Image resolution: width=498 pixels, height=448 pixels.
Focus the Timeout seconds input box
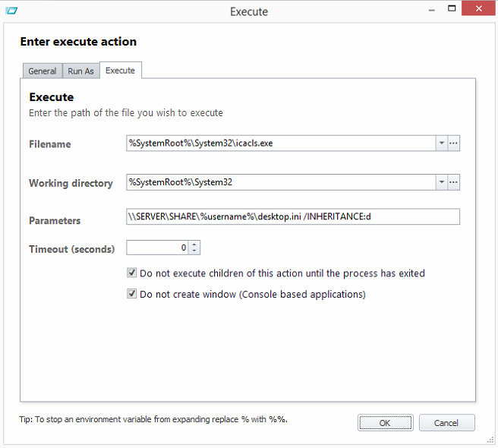[158, 248]
